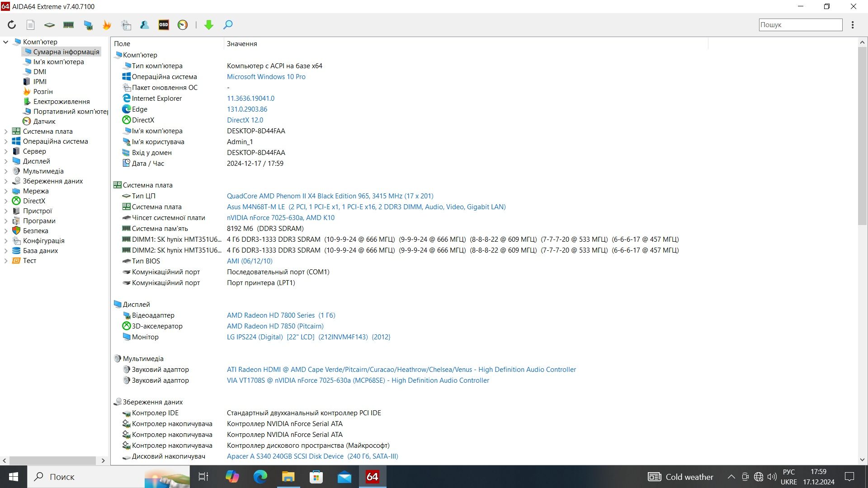
Task: Select the DIMM1: SK hynix row
Action: pos(400,239)
